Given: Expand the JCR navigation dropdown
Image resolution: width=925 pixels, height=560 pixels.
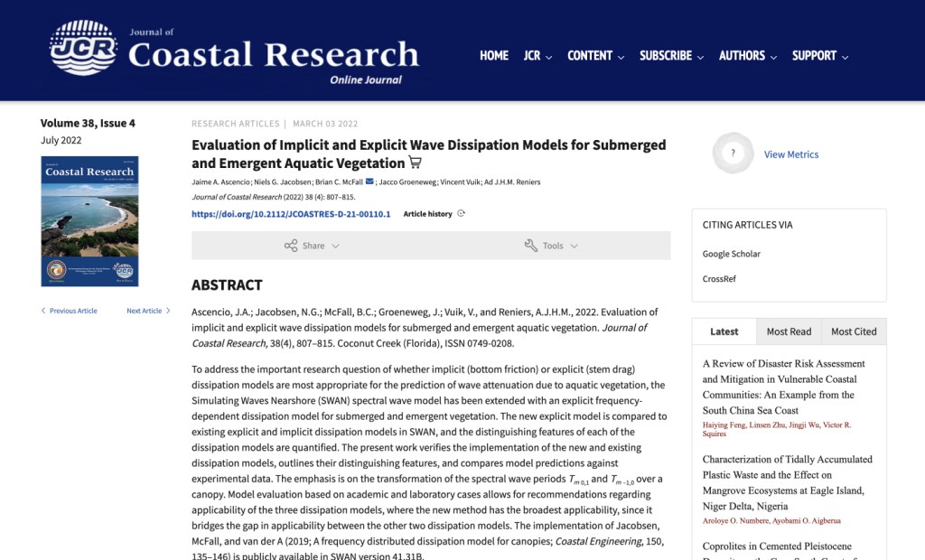Looking at the screenshot, I should coord(537,56).
